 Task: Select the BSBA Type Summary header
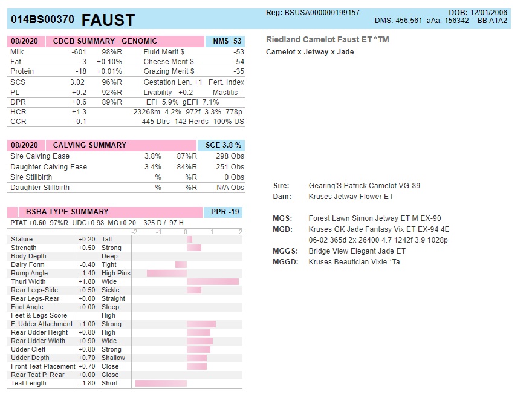point(66,212)
